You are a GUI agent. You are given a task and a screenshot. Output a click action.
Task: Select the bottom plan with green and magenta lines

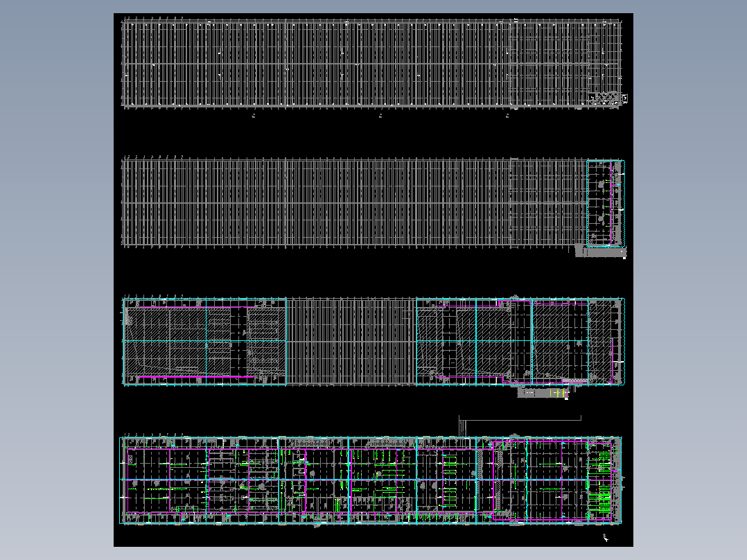pos(371,480)
